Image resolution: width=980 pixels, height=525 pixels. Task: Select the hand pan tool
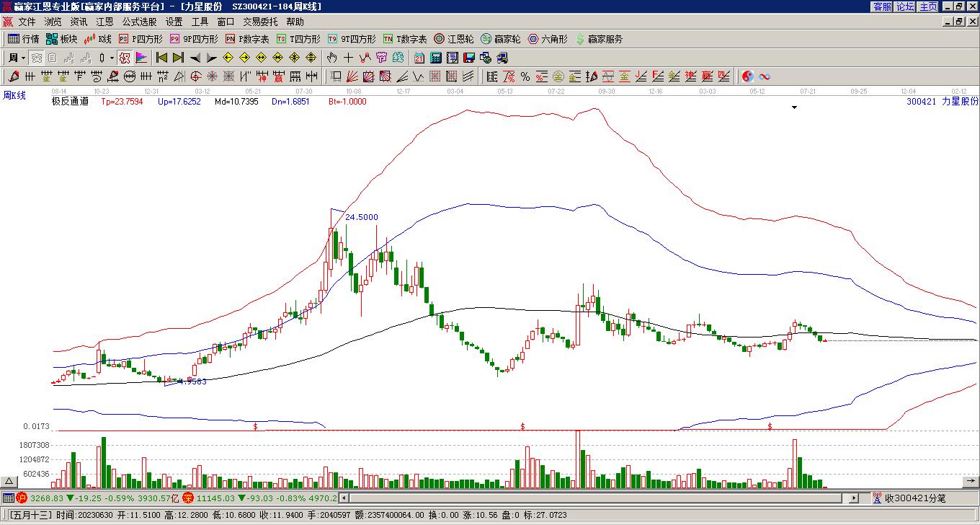[331, 58]
